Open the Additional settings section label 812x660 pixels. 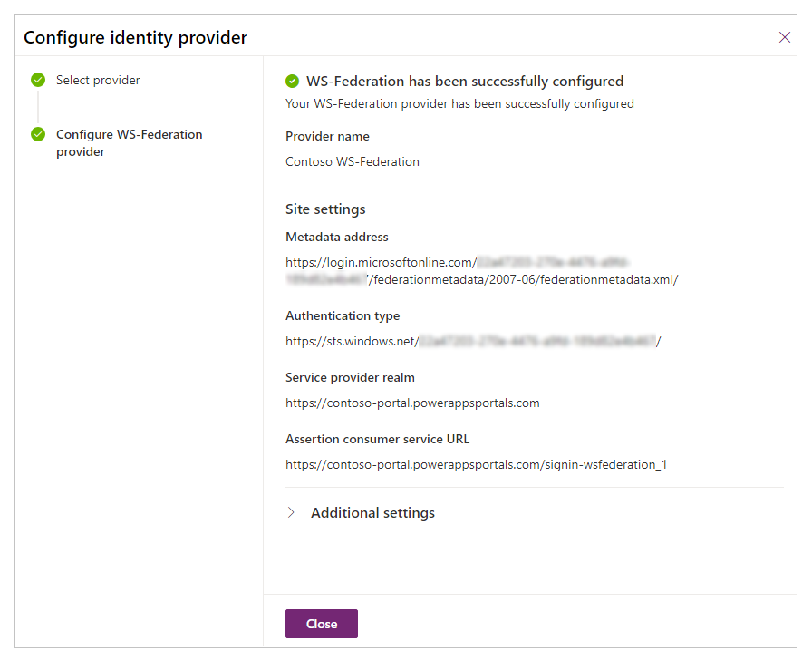[372, 513]
